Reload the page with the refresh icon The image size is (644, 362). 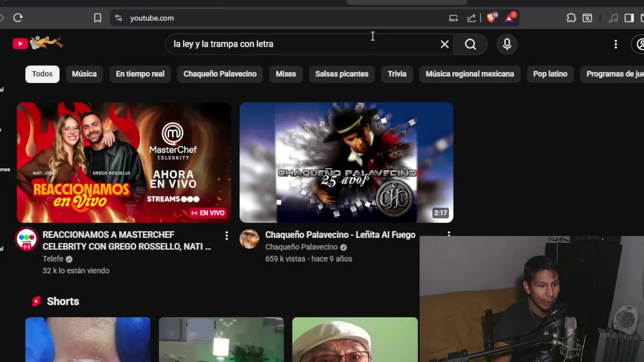point(18,18)
